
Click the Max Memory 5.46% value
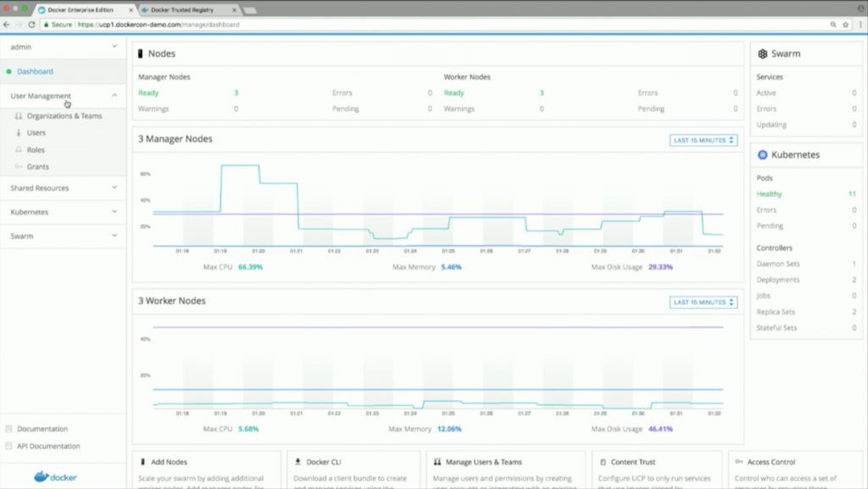coord(451,267)
